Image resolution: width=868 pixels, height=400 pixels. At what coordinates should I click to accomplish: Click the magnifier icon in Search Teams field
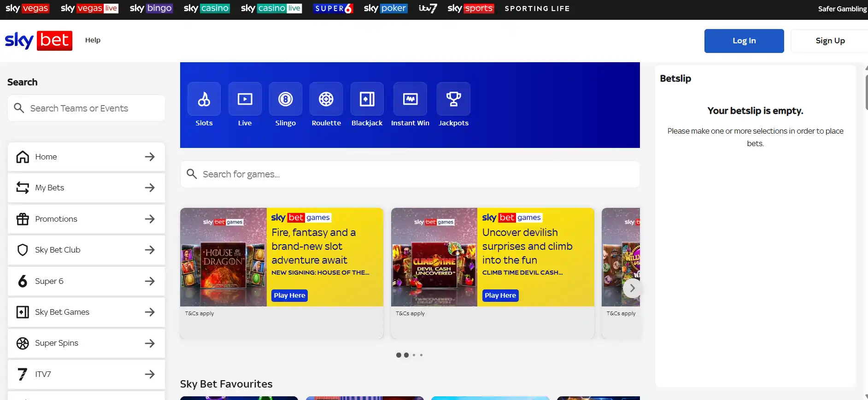pos(19,108)
